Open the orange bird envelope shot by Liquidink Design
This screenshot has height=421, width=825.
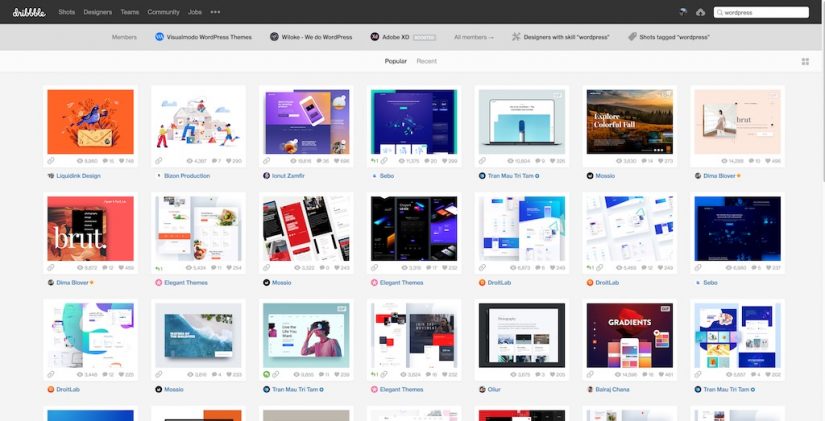[x=90, y=122]
